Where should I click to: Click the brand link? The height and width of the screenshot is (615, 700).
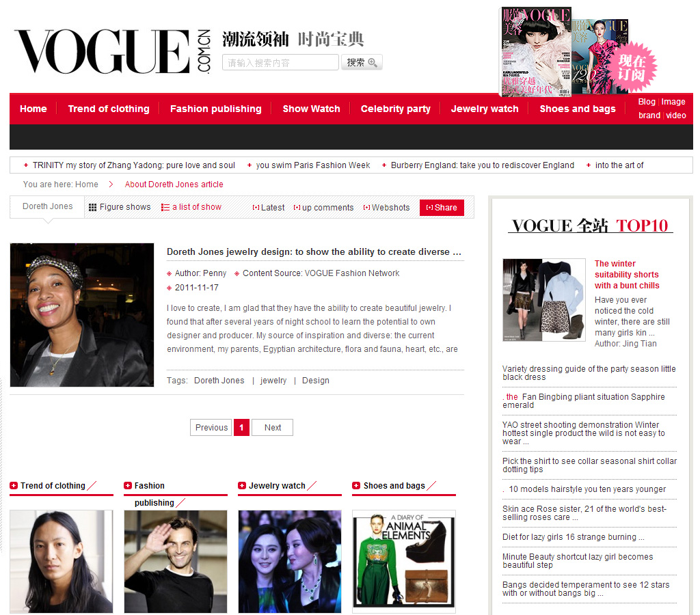[x=649, y=115]
